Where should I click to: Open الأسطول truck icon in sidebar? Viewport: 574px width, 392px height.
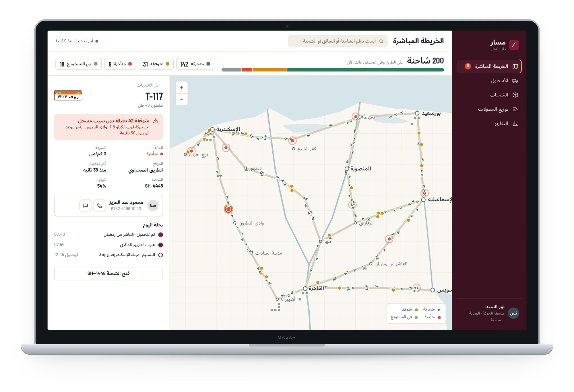(515, 81)
